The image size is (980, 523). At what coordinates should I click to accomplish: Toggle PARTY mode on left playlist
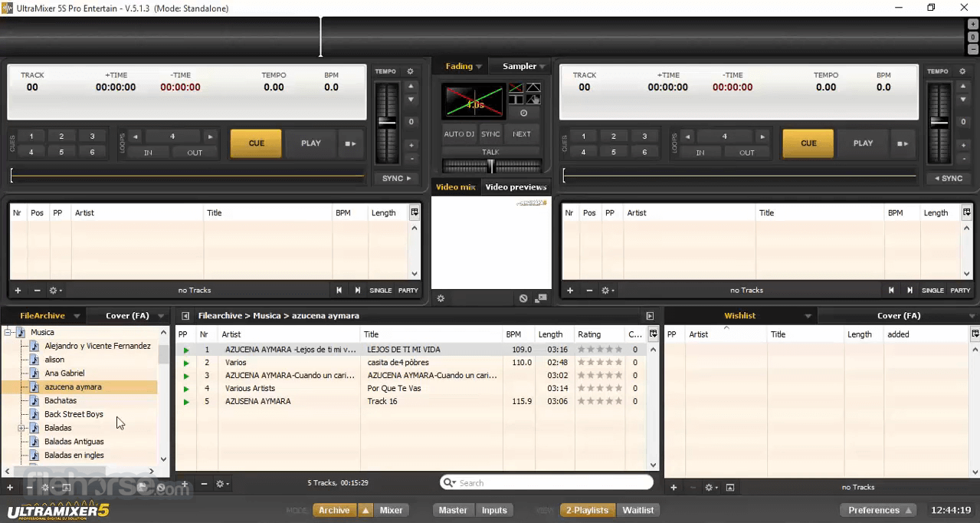[408, 291]
